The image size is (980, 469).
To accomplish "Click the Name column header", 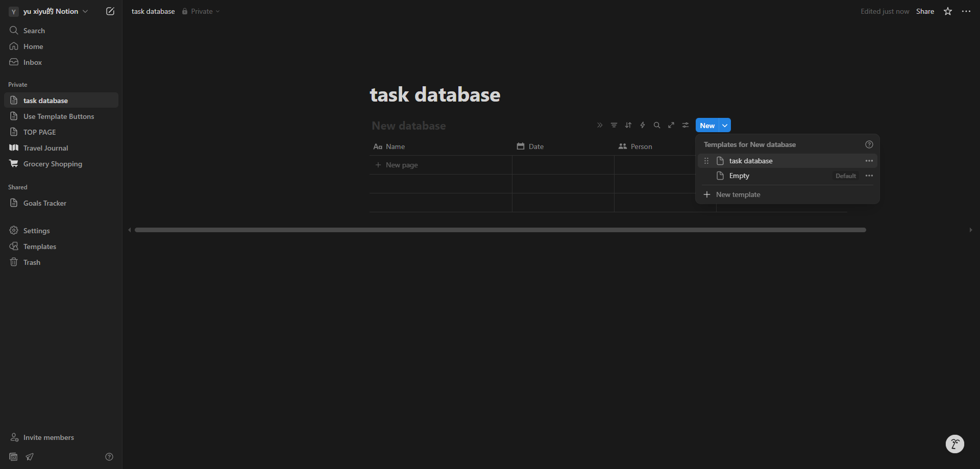I will point(440,146).
